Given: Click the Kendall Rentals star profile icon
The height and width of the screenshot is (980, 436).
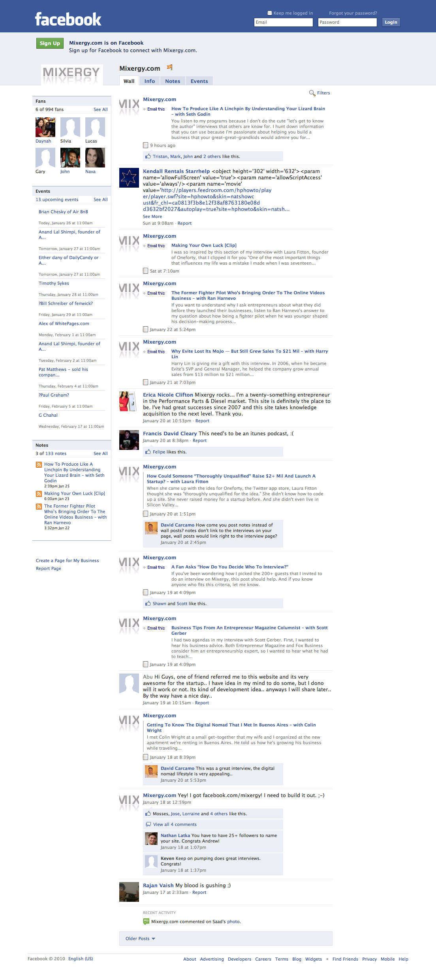Looking at the screenshot, I should click(x=129, y=178).
